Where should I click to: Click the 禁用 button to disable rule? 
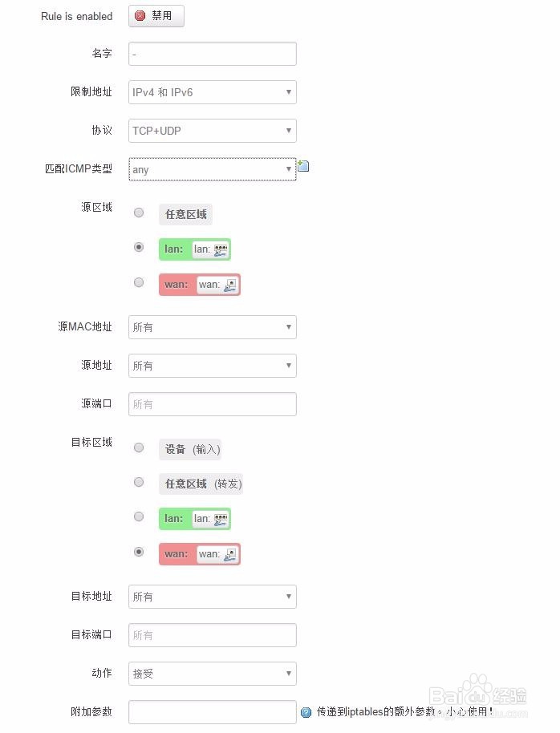(156, 16)
